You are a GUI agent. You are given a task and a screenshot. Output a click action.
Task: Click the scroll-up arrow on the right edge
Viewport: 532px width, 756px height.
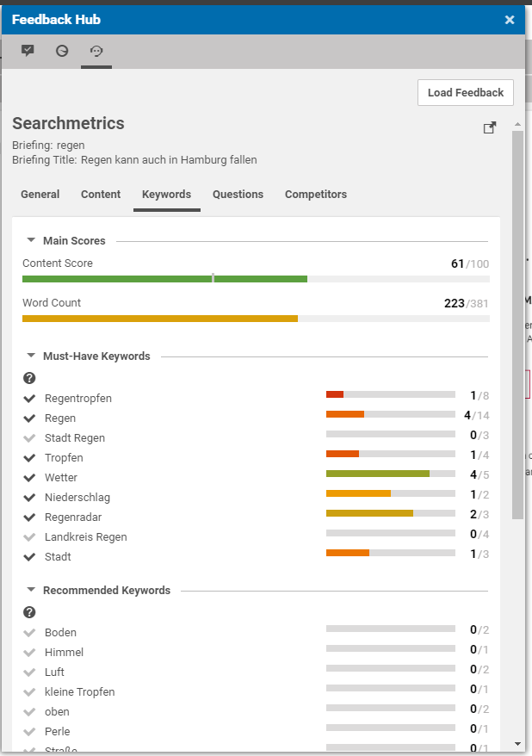pos(517,123)
